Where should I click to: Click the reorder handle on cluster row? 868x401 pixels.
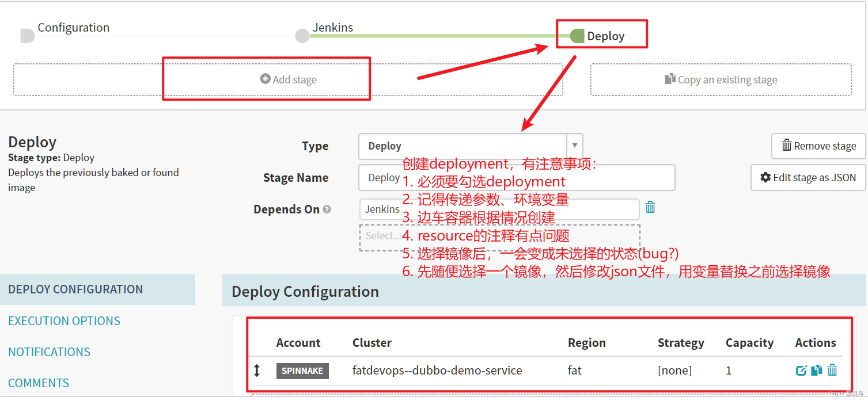257,371
